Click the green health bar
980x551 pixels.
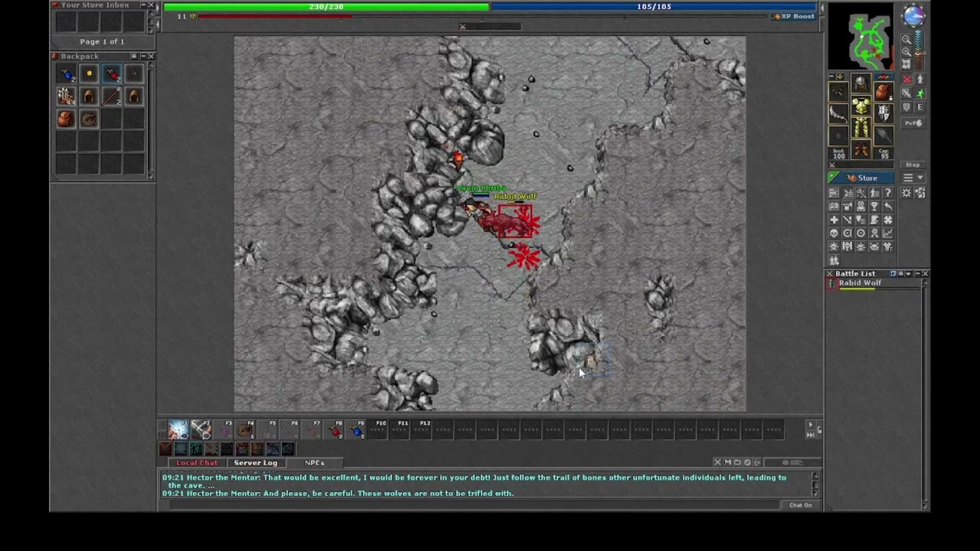coord(326,7)
